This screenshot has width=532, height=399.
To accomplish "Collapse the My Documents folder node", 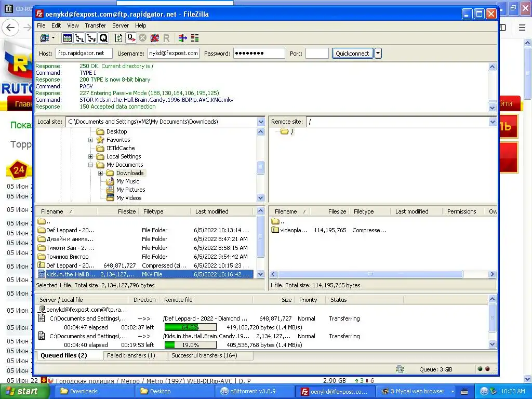I will pos(90,165).
